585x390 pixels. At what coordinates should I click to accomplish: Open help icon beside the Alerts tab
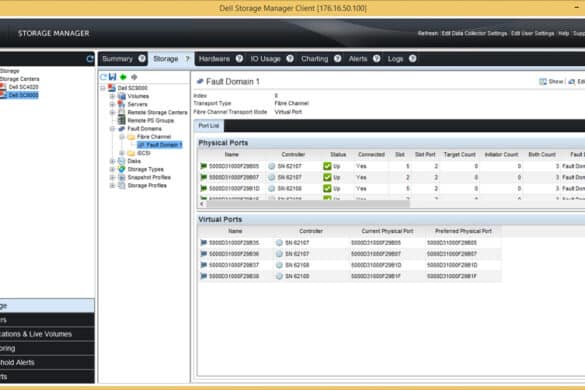point(376,59)
